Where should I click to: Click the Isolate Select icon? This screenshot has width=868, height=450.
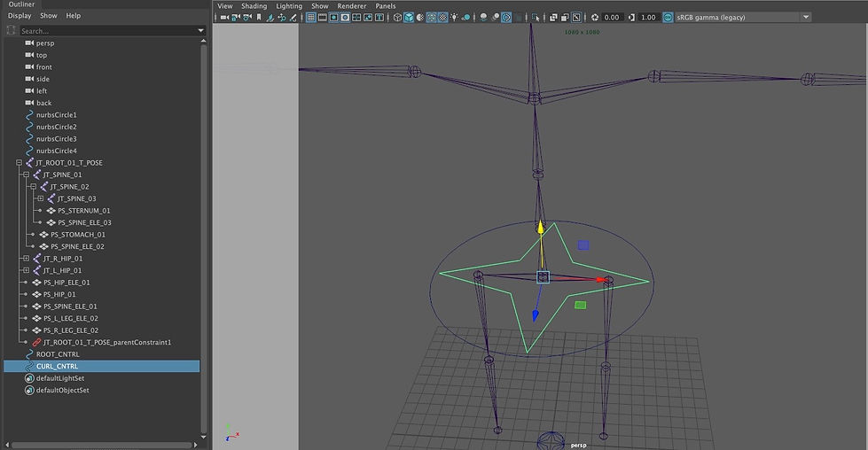click(536, 17)
